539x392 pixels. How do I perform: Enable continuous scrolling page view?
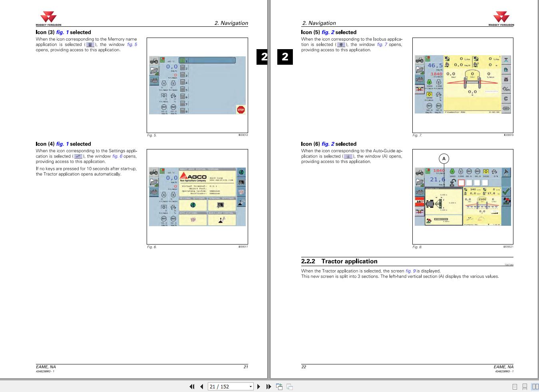point(525,386)
